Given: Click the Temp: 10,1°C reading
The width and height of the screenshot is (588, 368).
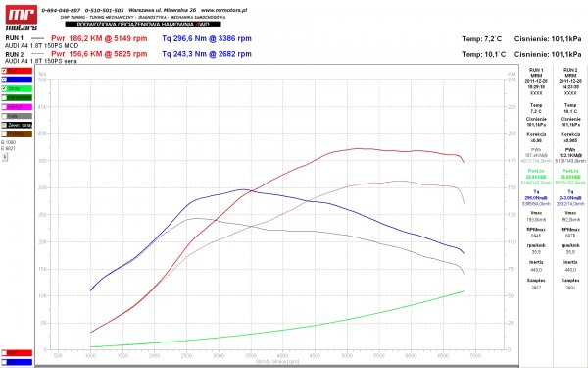Looking at the screenshot, I should [484, 54].
